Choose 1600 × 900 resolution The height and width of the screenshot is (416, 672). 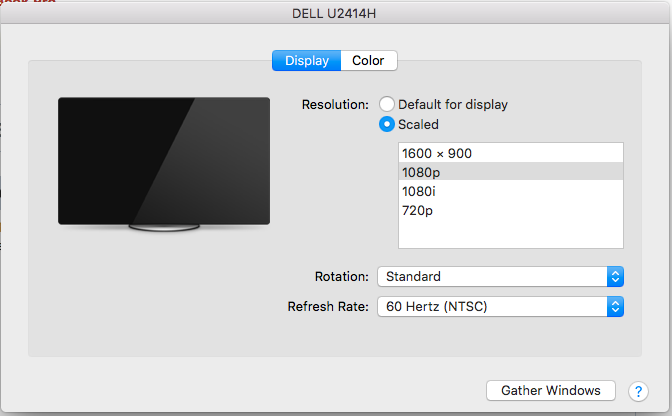click(511, 153)
